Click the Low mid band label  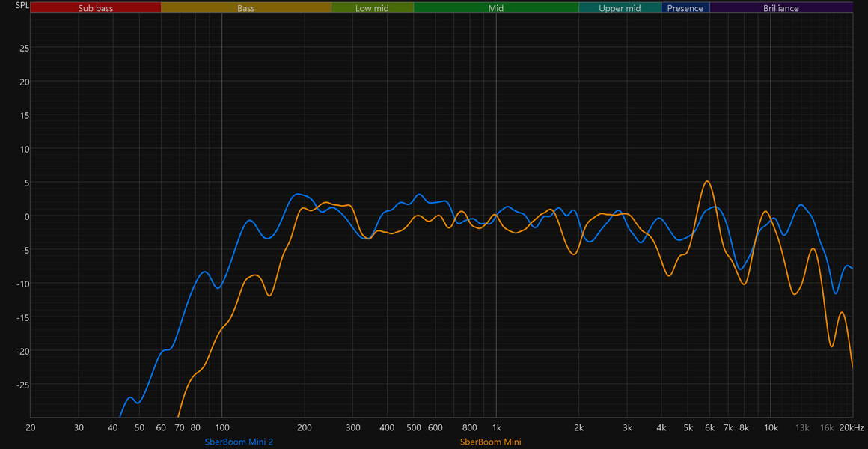click(x=372, y=8)
